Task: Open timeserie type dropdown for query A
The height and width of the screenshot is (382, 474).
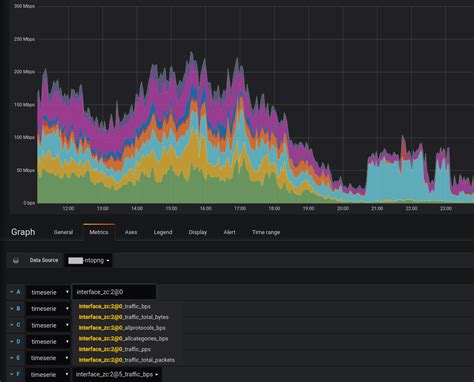Action: pos(49,292)
